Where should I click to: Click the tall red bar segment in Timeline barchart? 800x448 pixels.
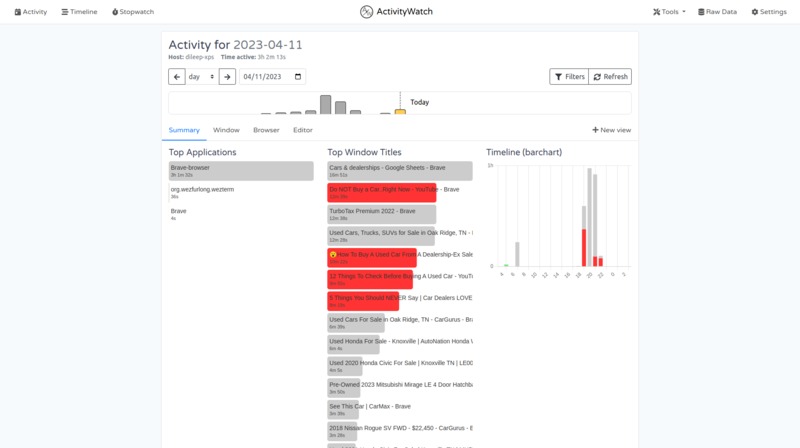tap(584, 247)
